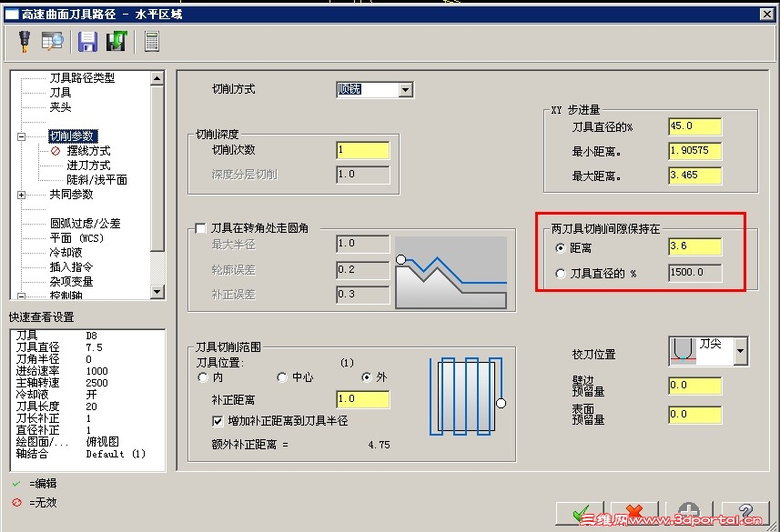Choose 中心 tool position radio
This screenshot has height=532, width=780.
tap(282, 377)
